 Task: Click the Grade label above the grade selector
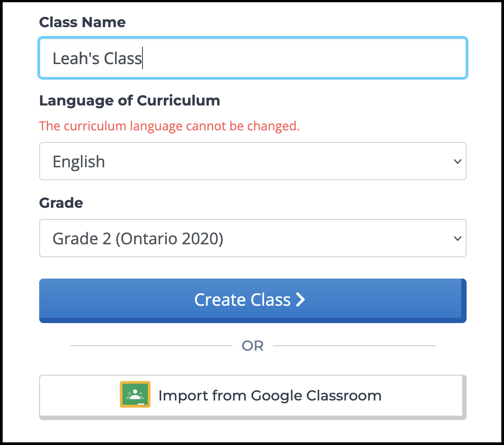tap(61, 203)
